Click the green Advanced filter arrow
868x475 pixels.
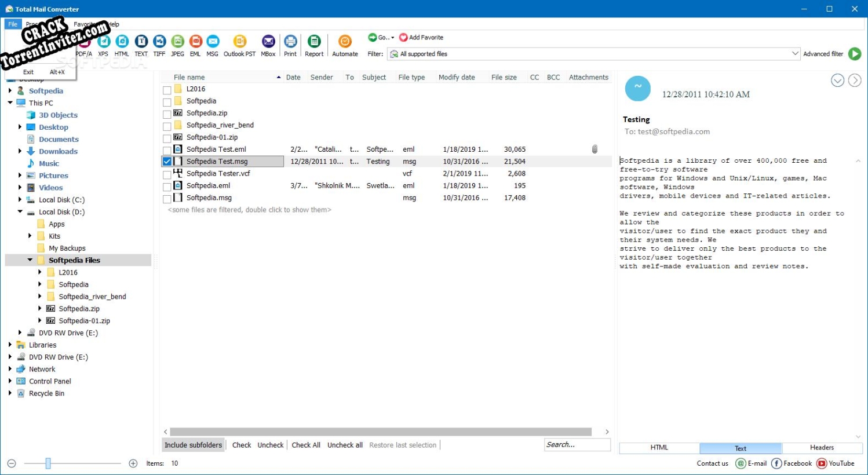coord(854,54)
